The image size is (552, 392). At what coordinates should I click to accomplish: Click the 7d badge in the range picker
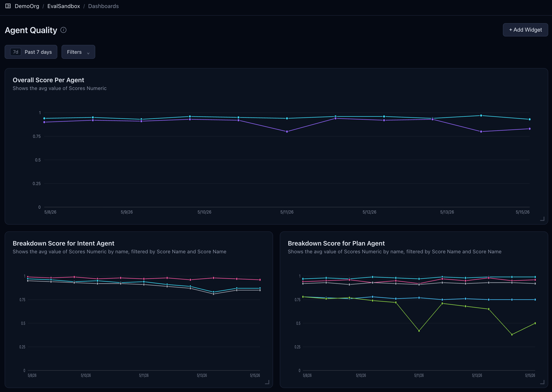[16, 52]
